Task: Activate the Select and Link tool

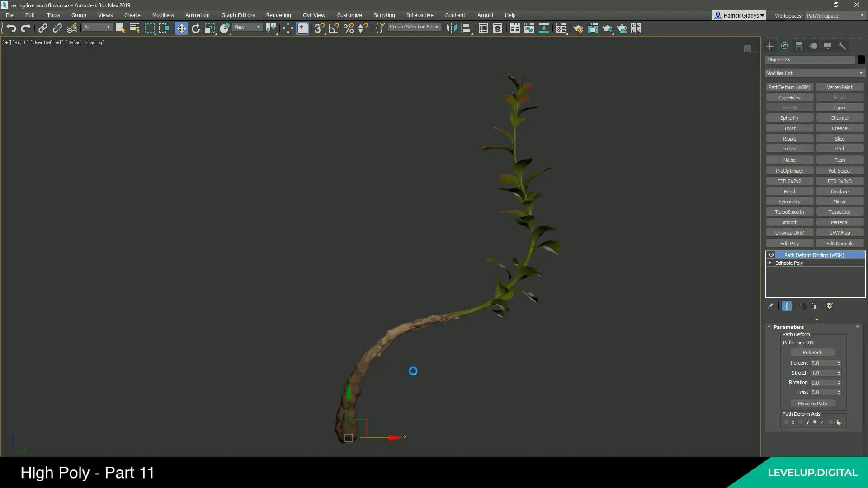Action: [x=42, y=28]
